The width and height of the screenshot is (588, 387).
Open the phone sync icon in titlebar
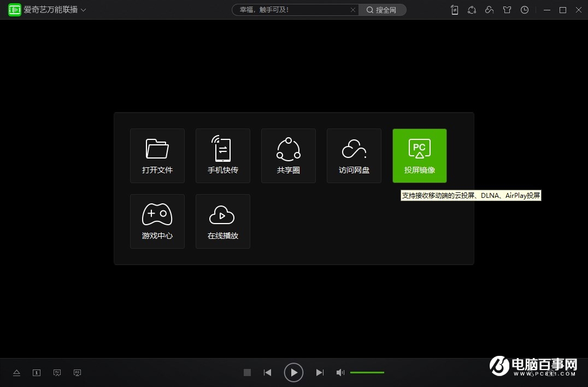tap(454, 10)
